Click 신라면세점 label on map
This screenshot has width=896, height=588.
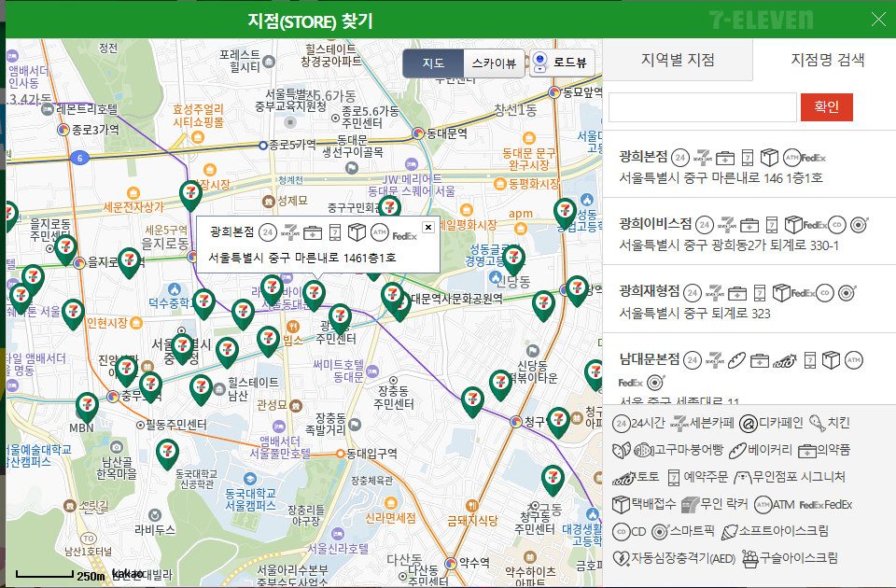coord(390,518)
